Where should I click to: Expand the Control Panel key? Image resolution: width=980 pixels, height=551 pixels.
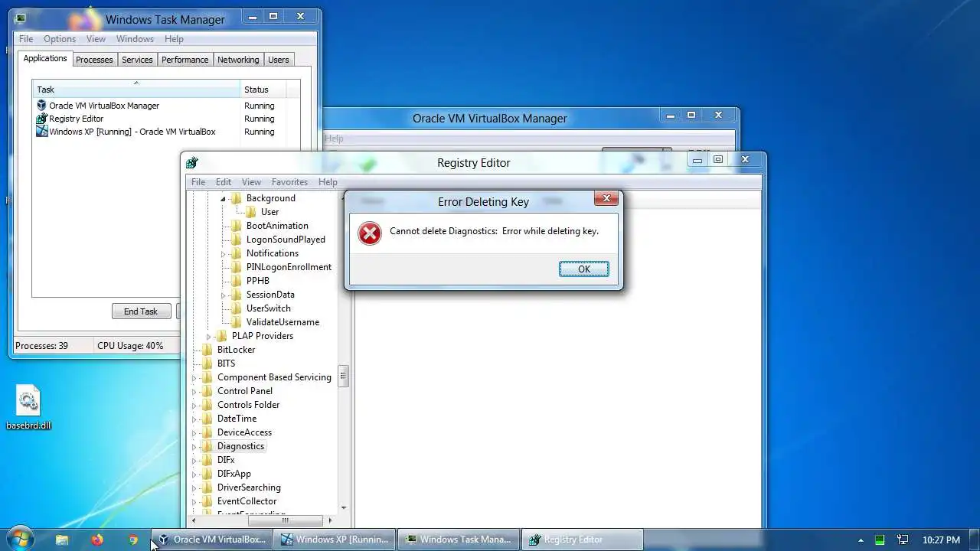point(194,391)
